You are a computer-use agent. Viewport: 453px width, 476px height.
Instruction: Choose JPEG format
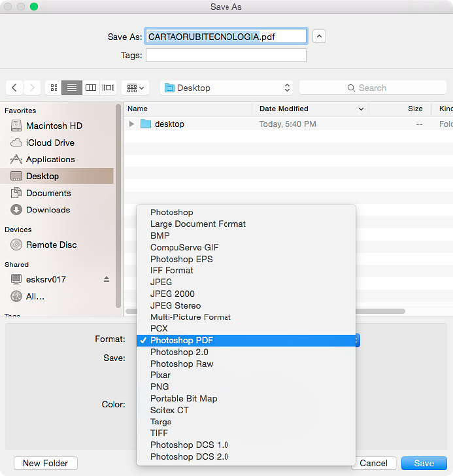(x=246, y=282)
